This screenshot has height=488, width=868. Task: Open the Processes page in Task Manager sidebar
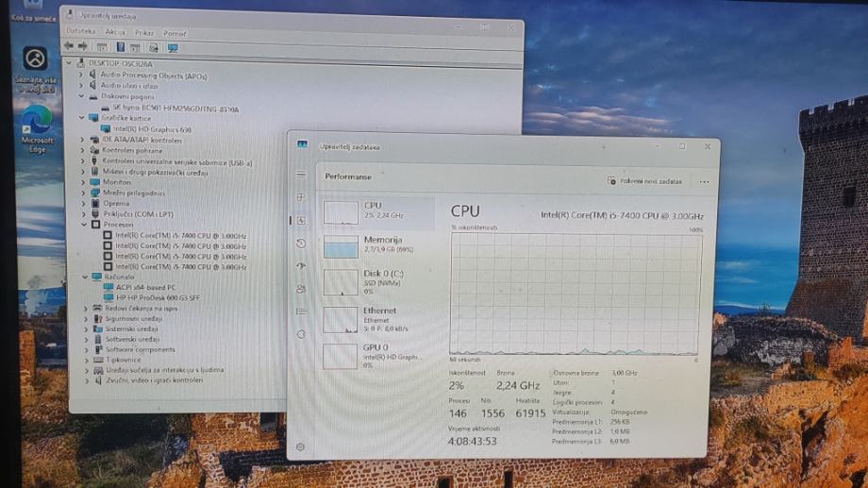point(301,197)
